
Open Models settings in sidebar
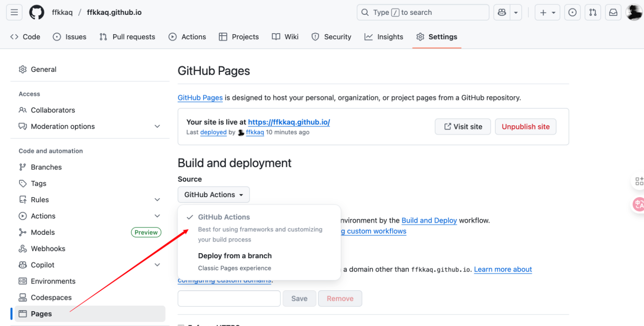(x=90, y=232)
